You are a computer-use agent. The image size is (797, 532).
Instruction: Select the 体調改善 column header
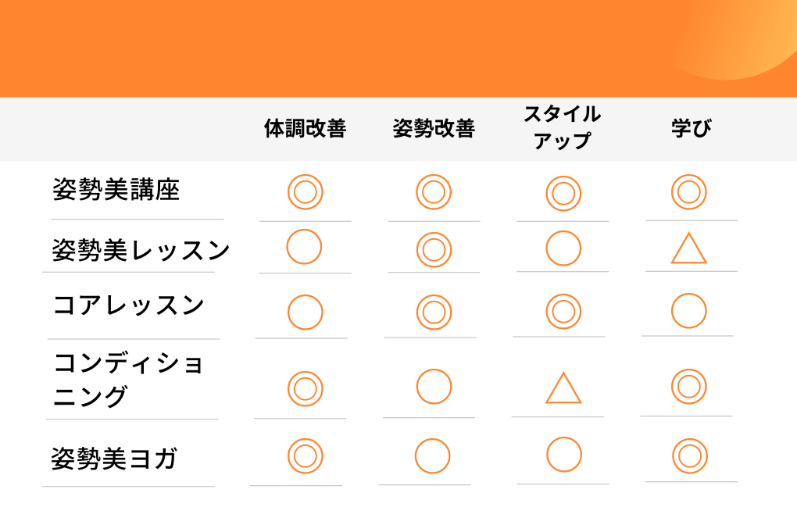tap(305, 128)
